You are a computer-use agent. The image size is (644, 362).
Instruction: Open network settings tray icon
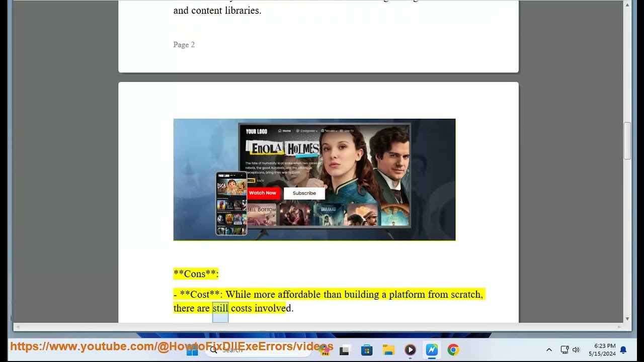click(x=565, y=350)
